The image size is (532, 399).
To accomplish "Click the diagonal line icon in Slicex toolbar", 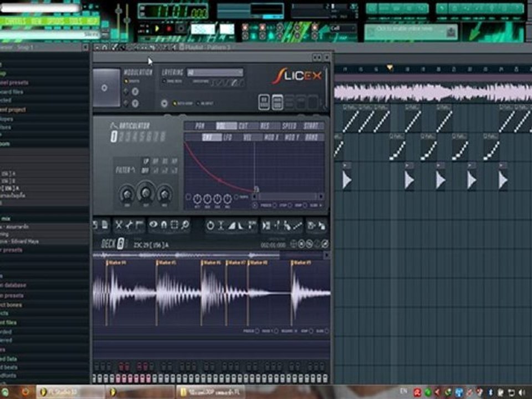I will [x=298, y=226].
